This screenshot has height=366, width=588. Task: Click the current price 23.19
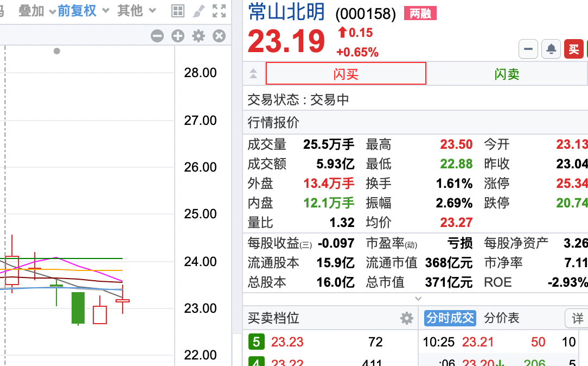286,41
